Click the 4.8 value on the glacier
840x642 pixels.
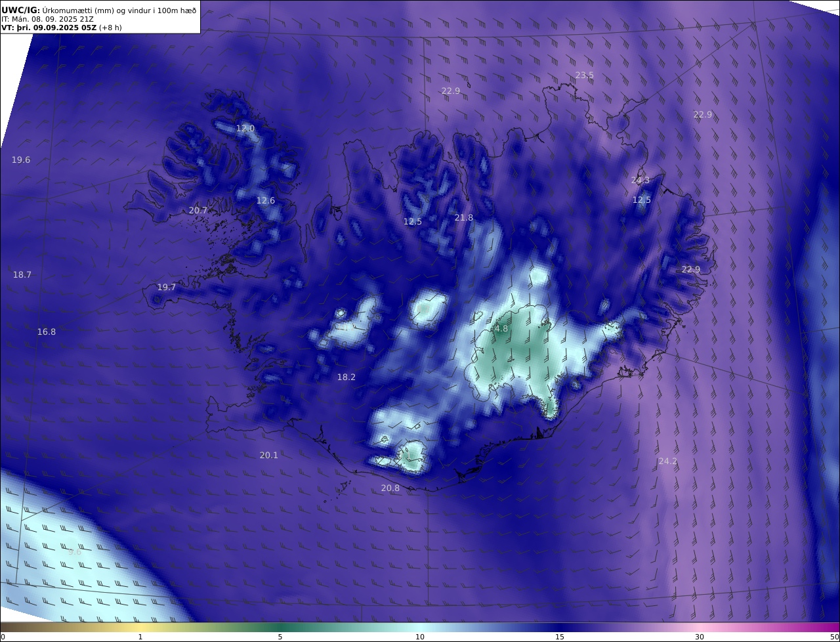pos(501,329)
